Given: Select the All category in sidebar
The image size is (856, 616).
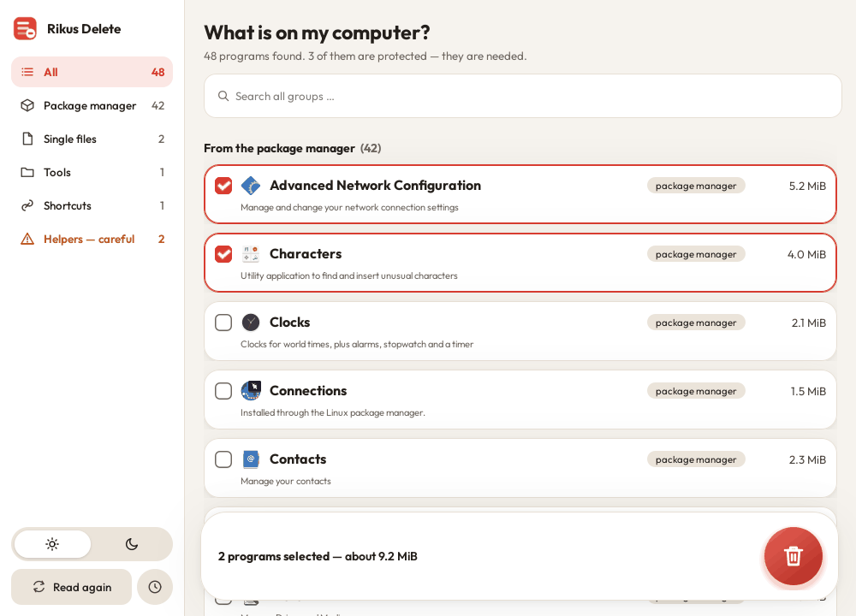Looking at the screenshot, I should [x=92, y=72].
